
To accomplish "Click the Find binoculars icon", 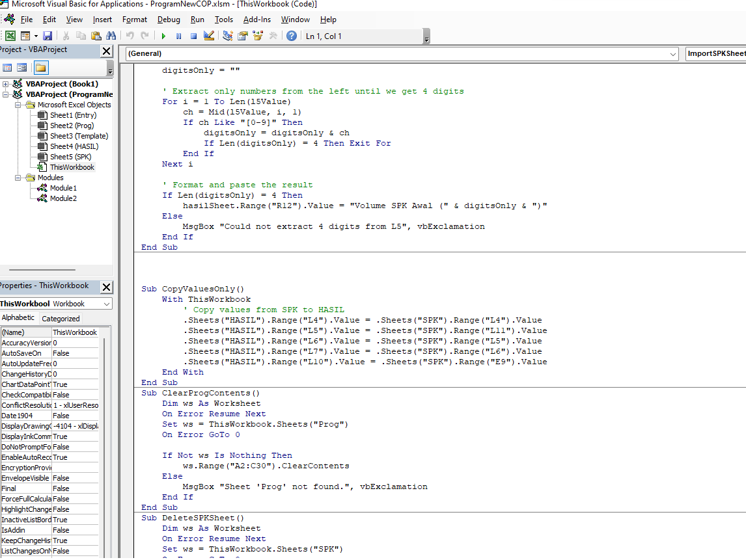I will point(111,36).
